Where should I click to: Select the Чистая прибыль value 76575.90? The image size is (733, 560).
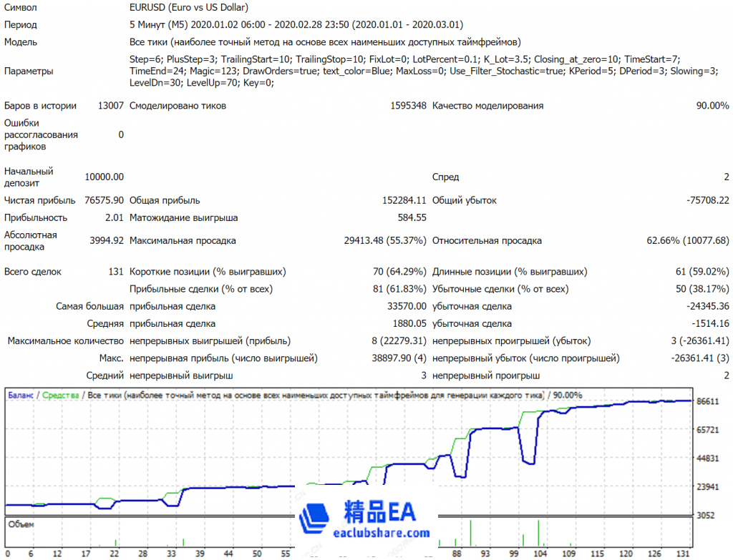(104, 200)
